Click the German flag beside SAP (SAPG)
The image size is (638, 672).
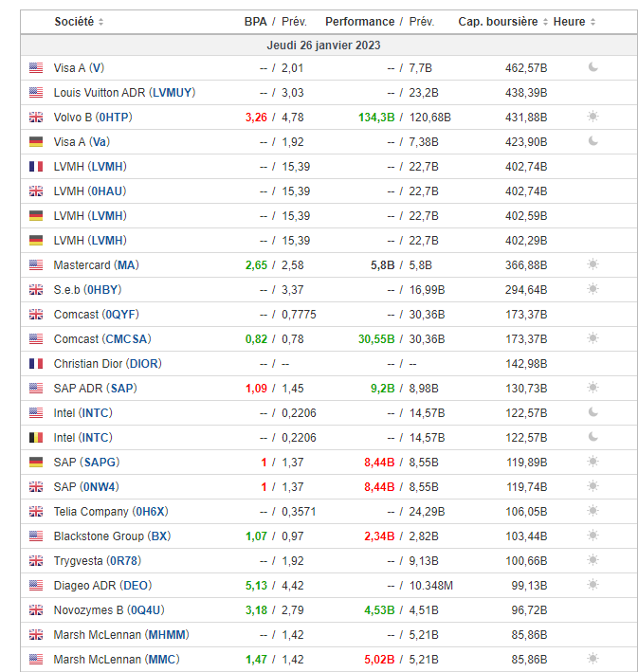pyautogui.click(x=36, y=462)
